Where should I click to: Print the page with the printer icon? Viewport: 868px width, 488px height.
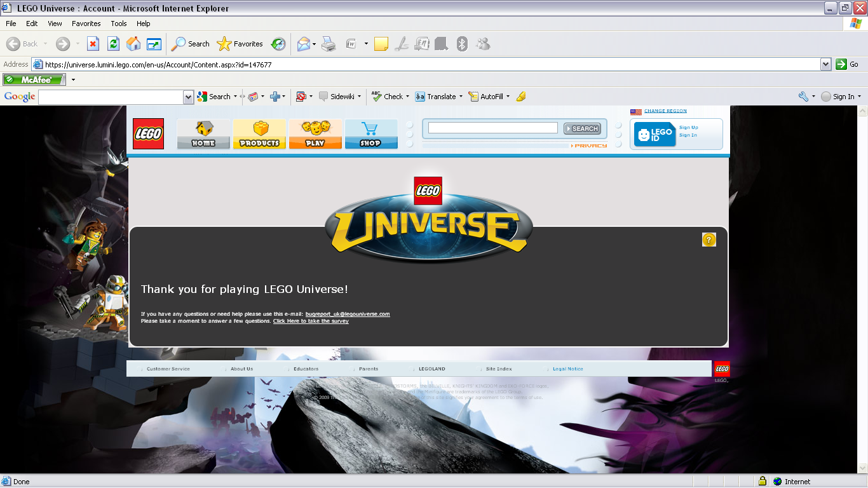tap(328, 44)
